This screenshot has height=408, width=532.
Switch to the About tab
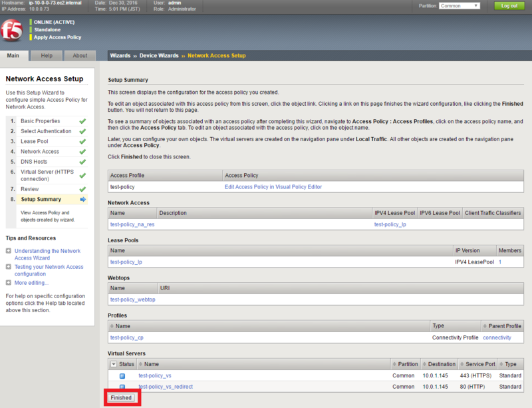click(x=80, y=56)
